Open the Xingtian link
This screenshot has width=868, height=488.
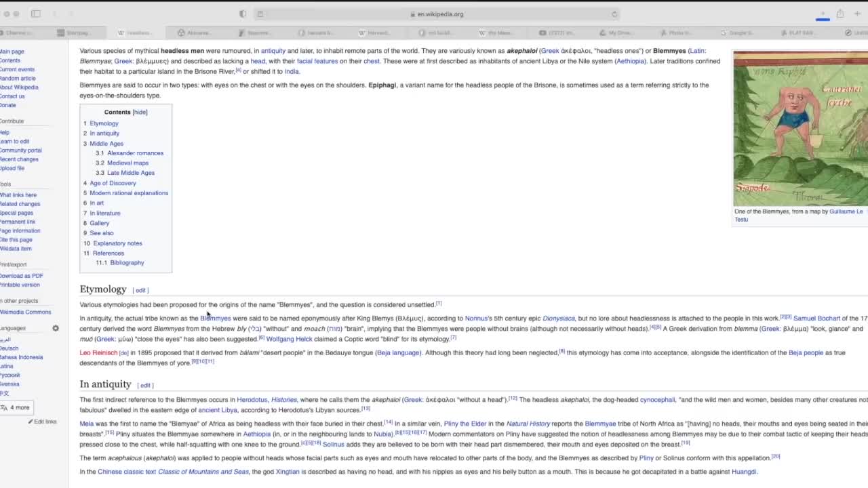(x=287, y=472)
